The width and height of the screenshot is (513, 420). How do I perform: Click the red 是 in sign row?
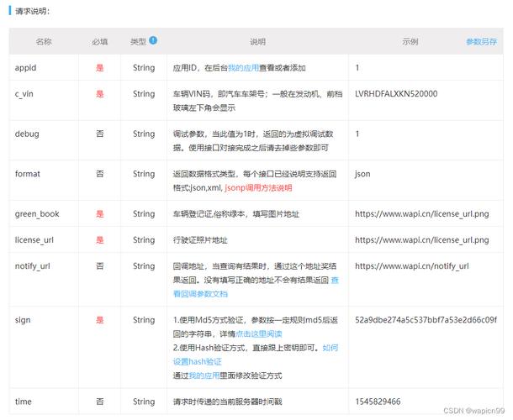[100, 320]
